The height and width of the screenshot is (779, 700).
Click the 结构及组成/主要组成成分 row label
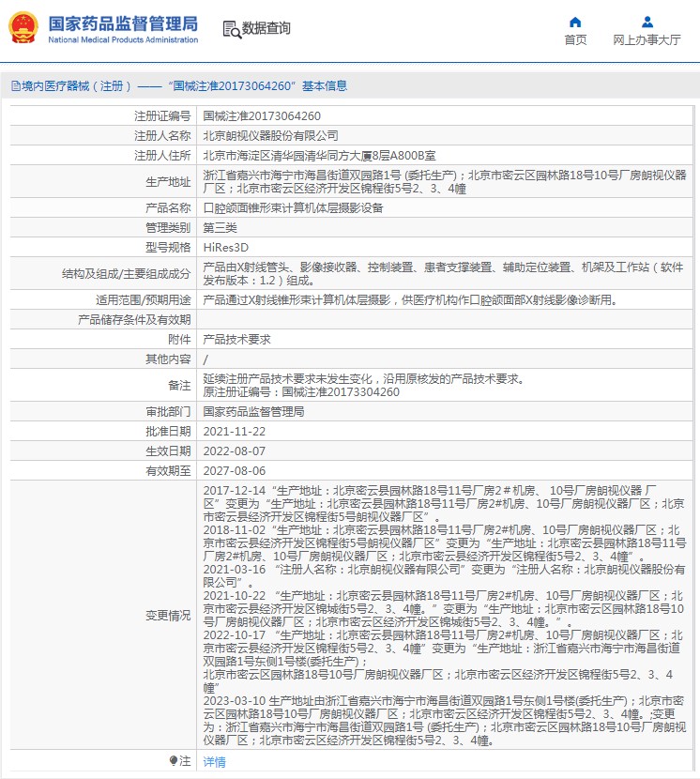pos(126,274)
